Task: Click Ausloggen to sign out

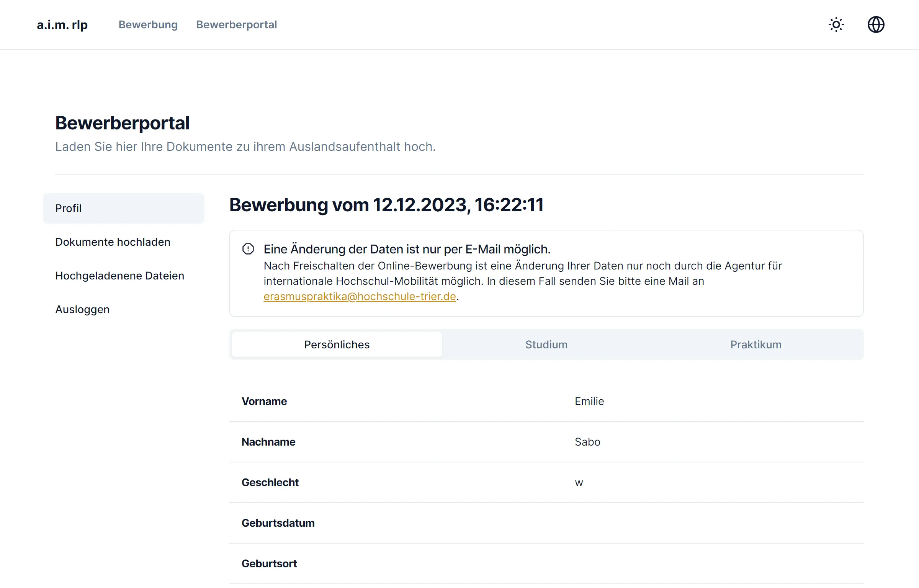Action: pos(82,309)
